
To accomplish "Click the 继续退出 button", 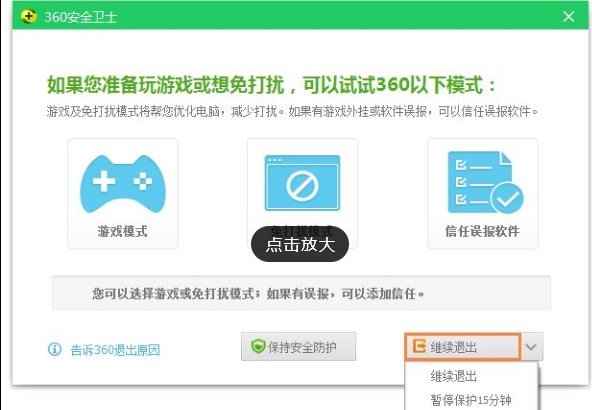I will [x=463, y=346].
